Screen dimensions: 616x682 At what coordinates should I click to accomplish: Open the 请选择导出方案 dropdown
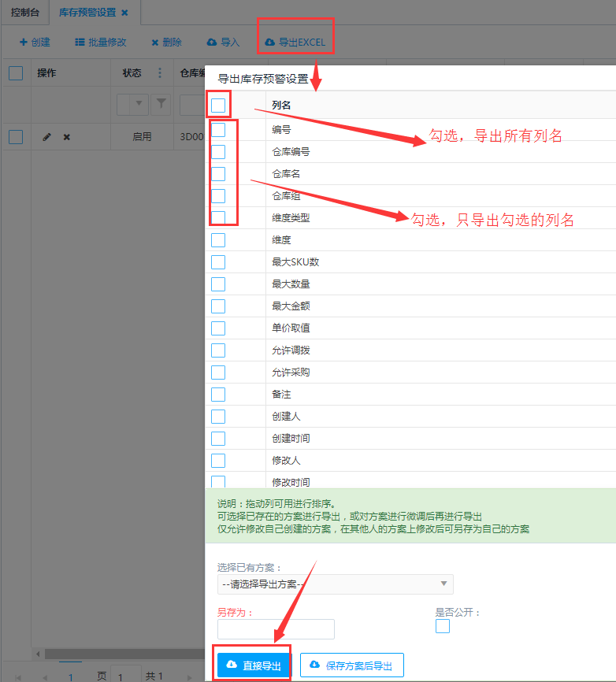(335, 584)
